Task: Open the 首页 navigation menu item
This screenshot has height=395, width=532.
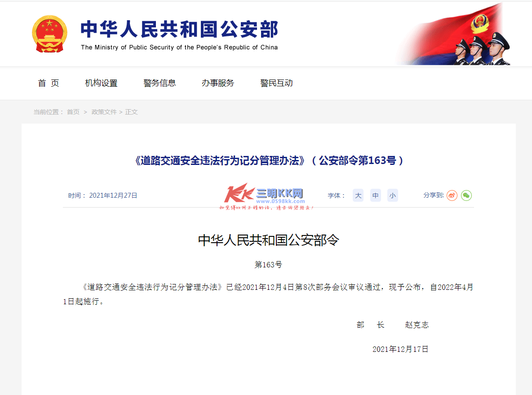Action: pos(49,83)
